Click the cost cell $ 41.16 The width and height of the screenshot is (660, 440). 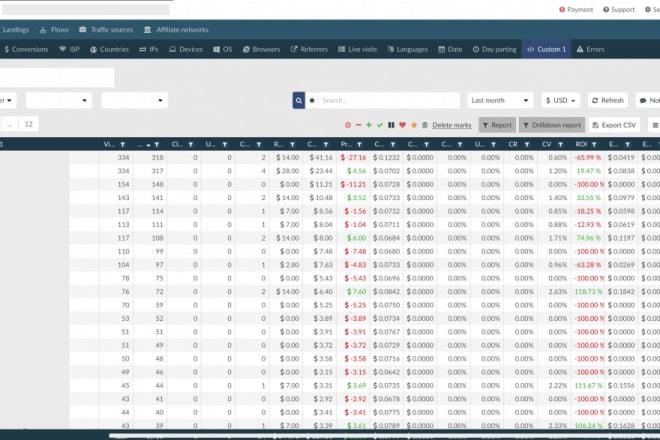coord(321,157)
